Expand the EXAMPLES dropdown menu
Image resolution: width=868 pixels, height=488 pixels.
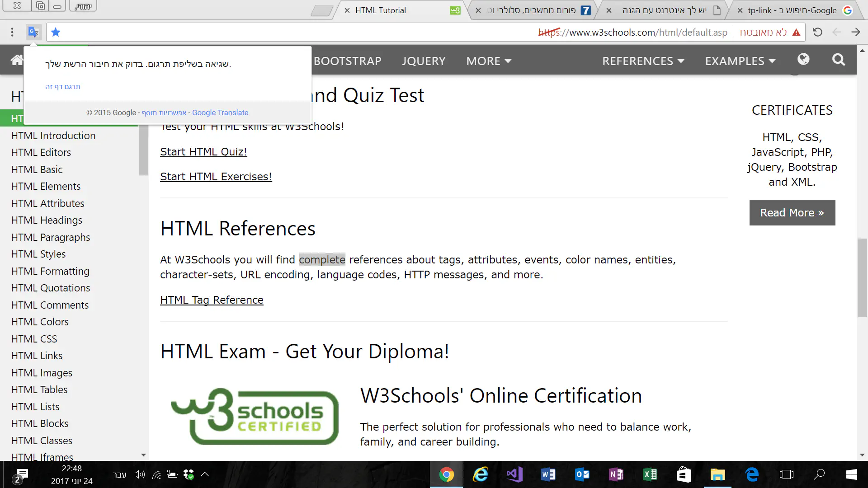coord(740,61)
